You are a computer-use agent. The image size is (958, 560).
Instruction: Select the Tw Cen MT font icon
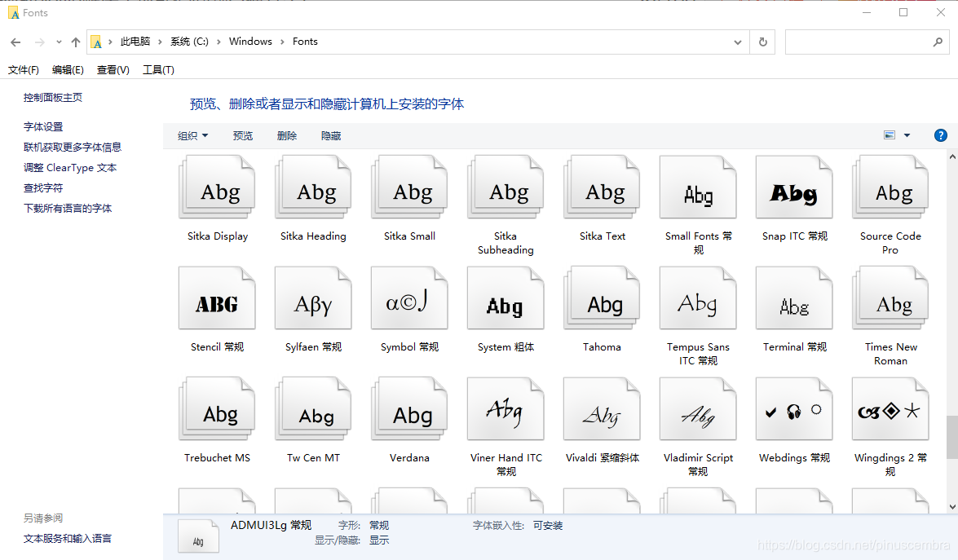(313, 408)
